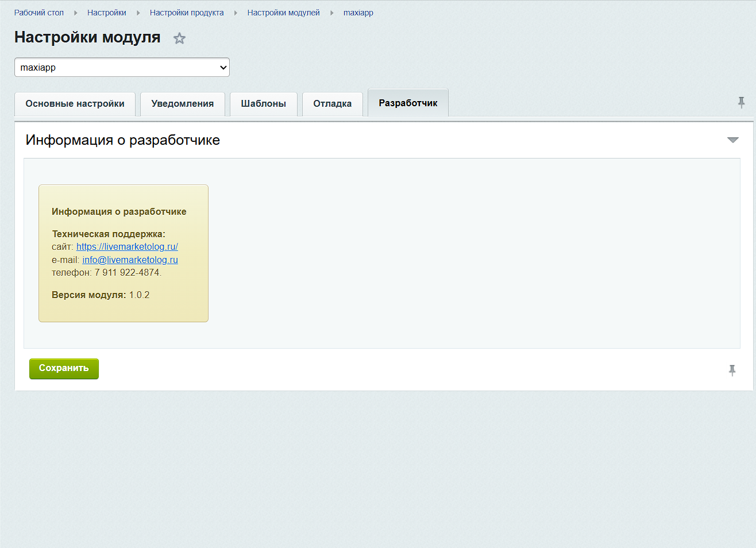Viewport: 756px width, 548px height.
Task: Click the pin icon next to Сохранить panel
Action: pyautogui.click(x=732, y=371)
